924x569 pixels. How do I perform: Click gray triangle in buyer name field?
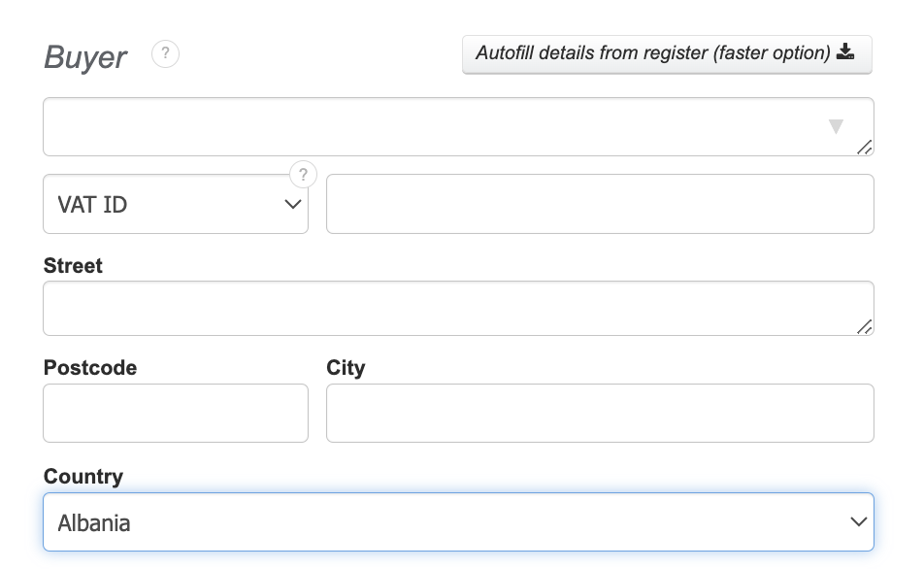pyautogui.click(x=836, y=126)
